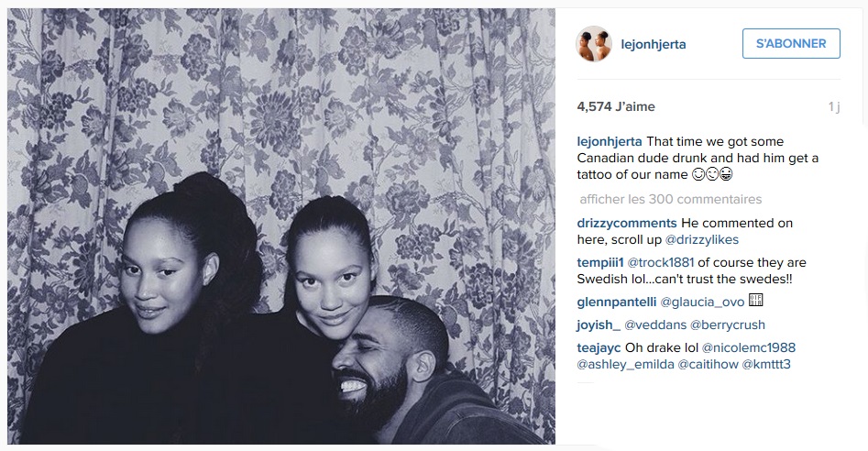Follow the @berrycrush mention link

tap(728, 324)
